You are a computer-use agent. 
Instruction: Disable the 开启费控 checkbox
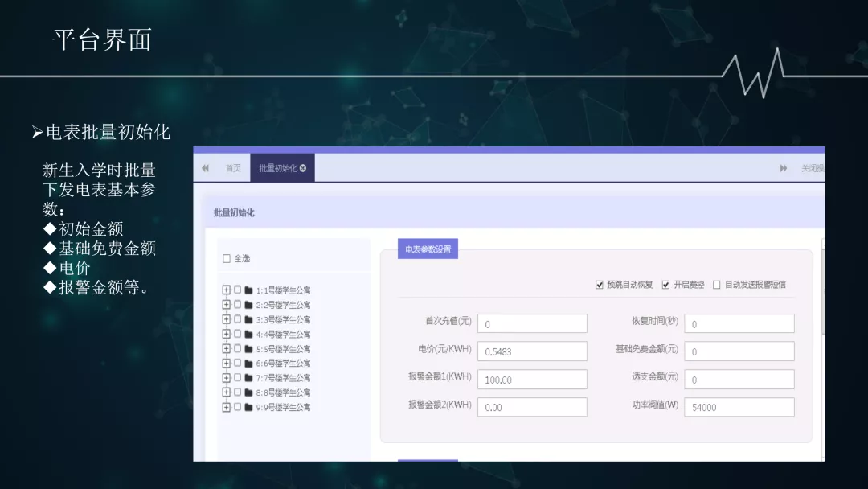click(x=665, y=283)
